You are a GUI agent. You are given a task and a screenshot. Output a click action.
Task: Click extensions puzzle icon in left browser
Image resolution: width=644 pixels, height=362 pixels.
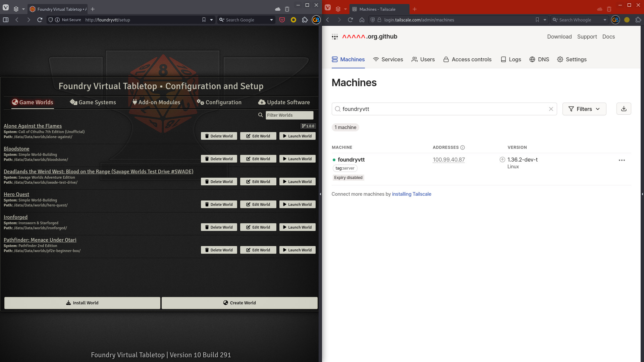[305, 20]
